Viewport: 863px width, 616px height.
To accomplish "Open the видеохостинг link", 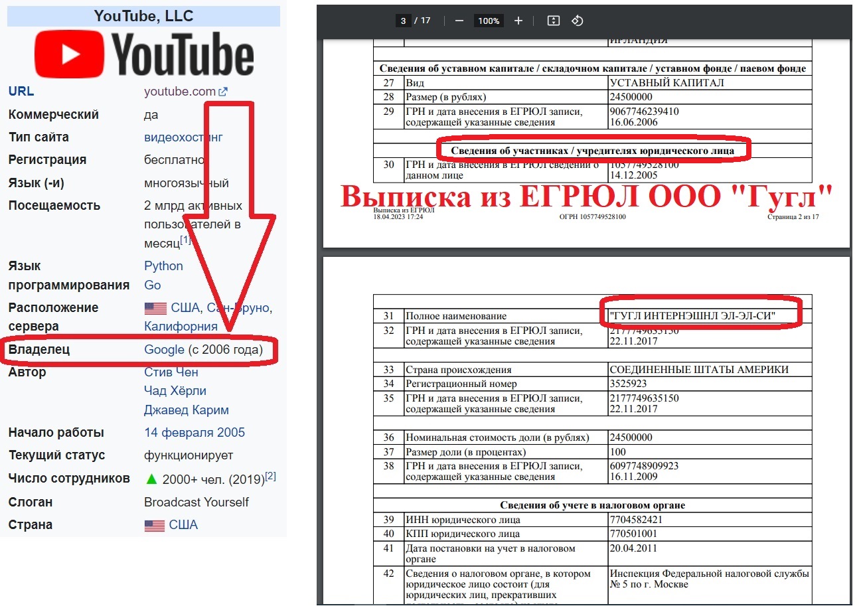I will (183, 137).
